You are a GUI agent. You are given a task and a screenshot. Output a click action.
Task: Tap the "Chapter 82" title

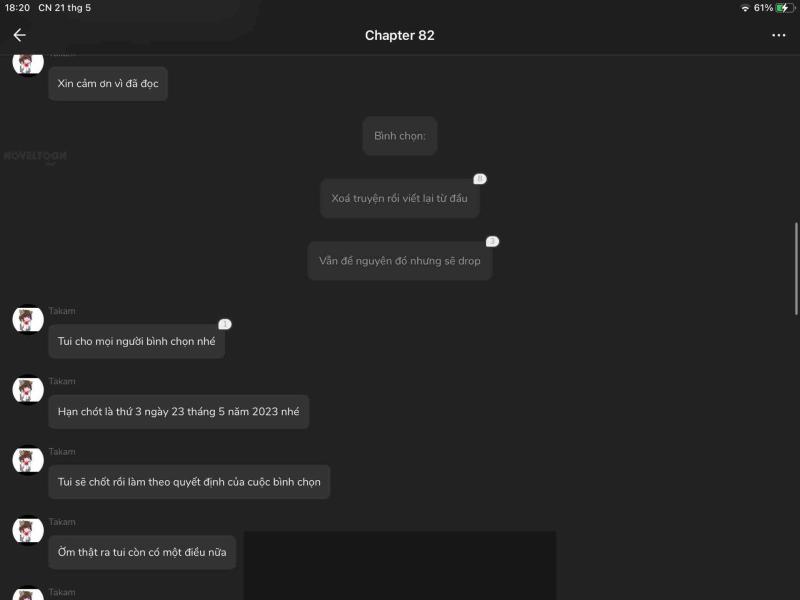click(x=399, y=35)
